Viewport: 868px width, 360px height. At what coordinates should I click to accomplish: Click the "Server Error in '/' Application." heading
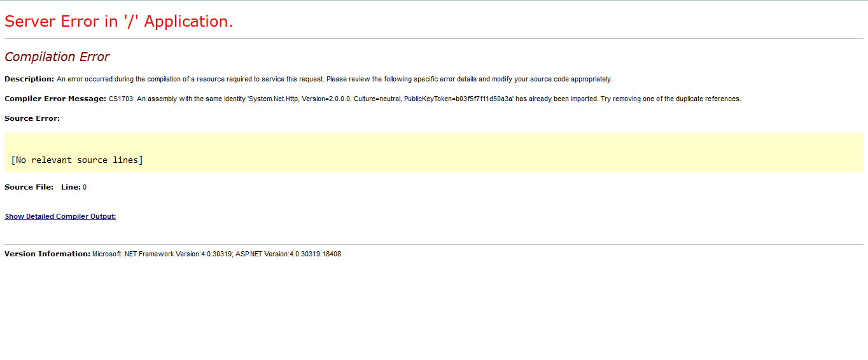point(119,21)
